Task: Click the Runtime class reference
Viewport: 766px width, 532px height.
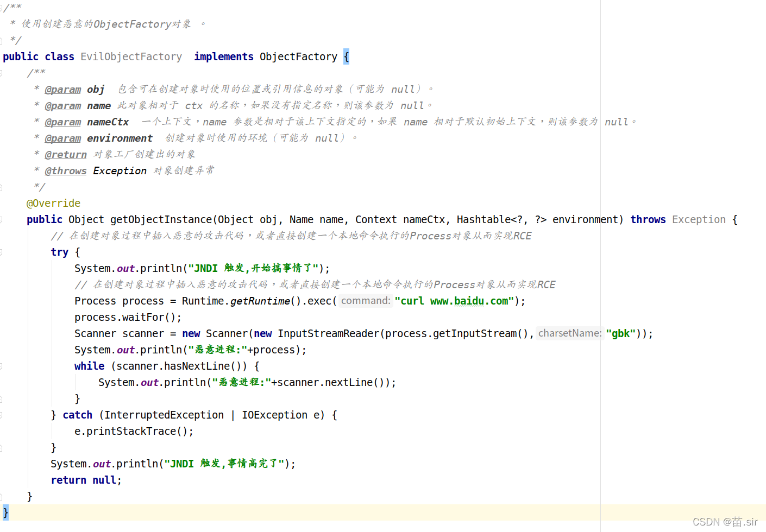Action: pos(203,301)
